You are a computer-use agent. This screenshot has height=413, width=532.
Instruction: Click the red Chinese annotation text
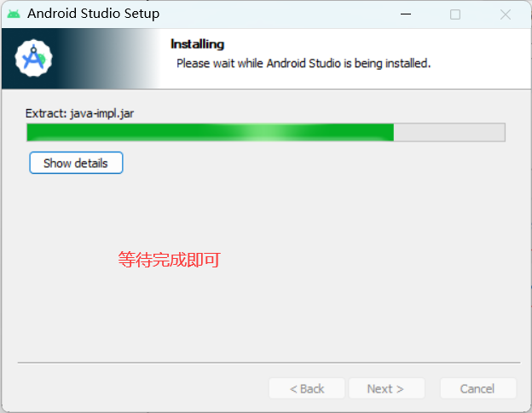pos(170,260)
